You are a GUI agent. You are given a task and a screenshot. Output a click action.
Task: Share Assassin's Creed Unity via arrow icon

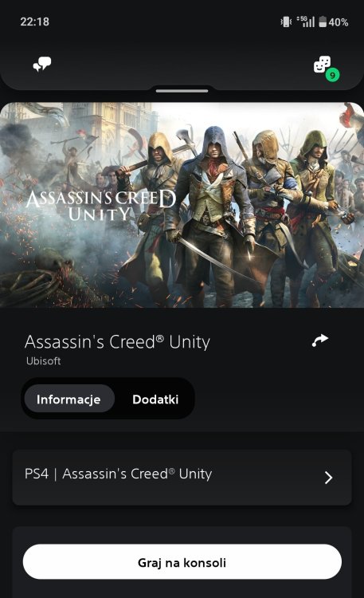[319, 340]
